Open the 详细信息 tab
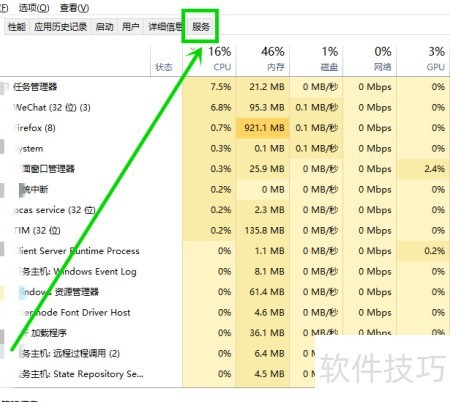The image size is (450, 402). (x=165, y=27)
